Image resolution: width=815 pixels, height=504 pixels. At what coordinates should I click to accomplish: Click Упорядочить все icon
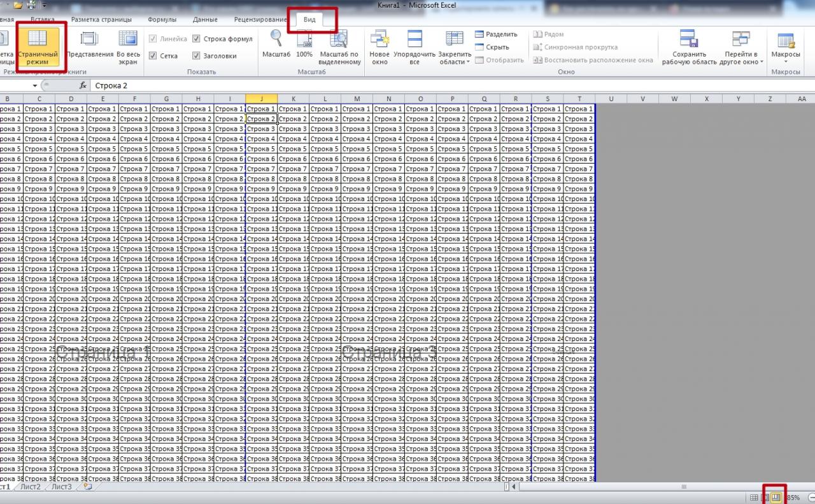pyautogui.click(x=414, y=46)
